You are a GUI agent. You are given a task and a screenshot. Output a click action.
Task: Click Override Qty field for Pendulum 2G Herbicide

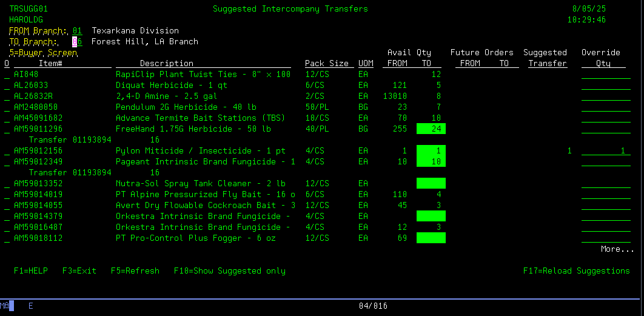click(605, 107)
